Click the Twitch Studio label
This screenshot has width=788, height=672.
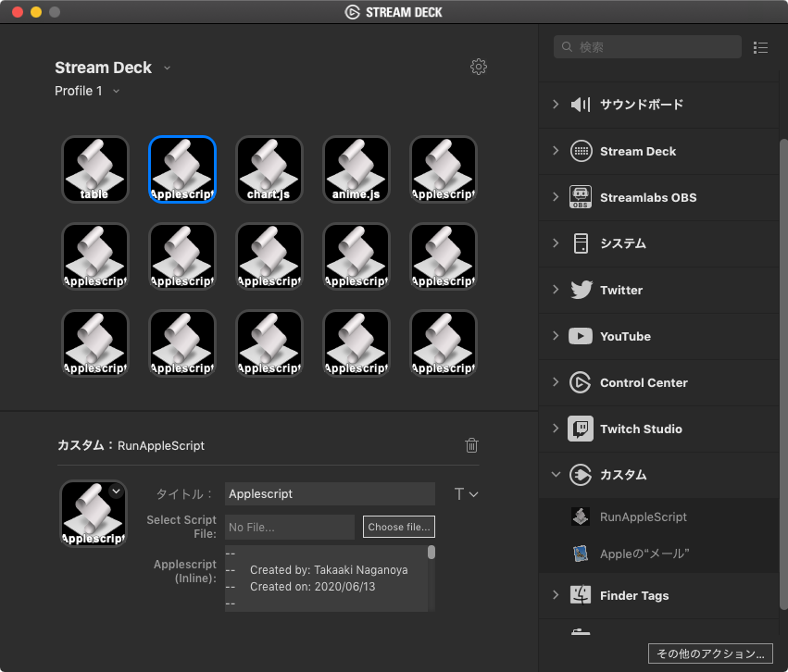pyautogui.click(x=641, y=429)
